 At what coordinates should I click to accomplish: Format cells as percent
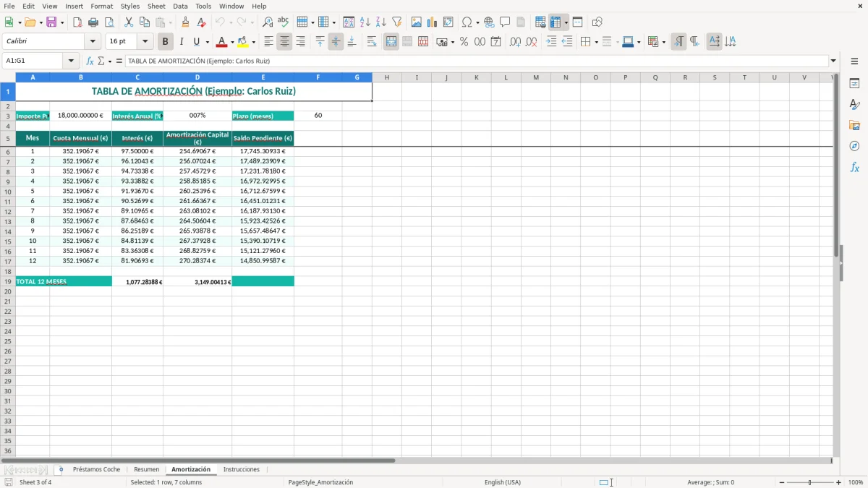[464, 42]
